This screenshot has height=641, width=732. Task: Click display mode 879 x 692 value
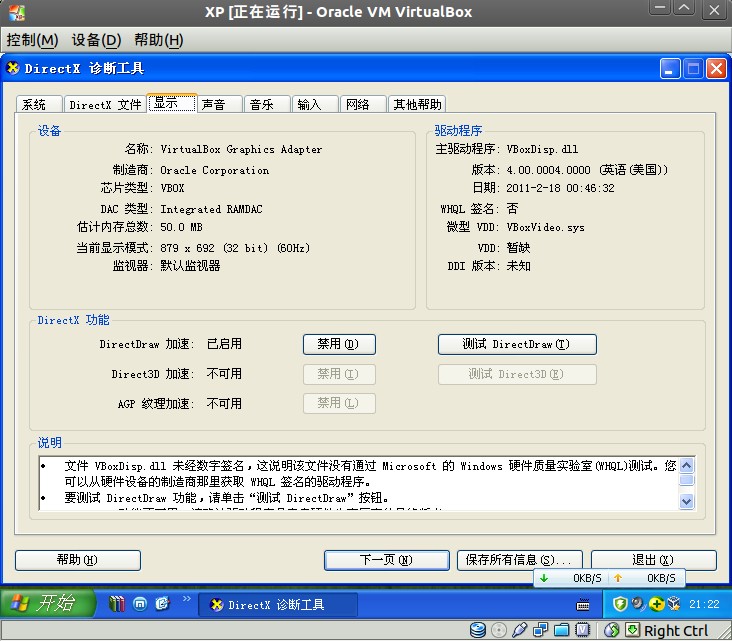[x=235, y=248]
